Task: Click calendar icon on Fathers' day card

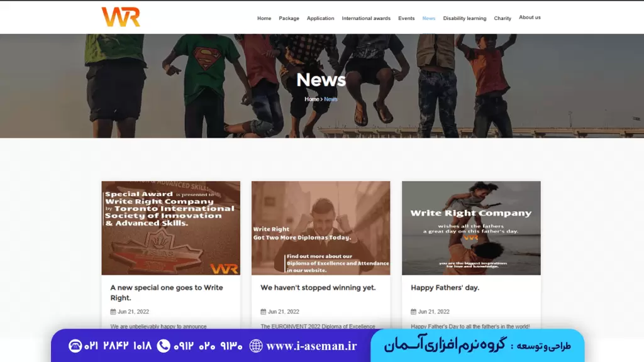Action: click(x=413, y=312)
